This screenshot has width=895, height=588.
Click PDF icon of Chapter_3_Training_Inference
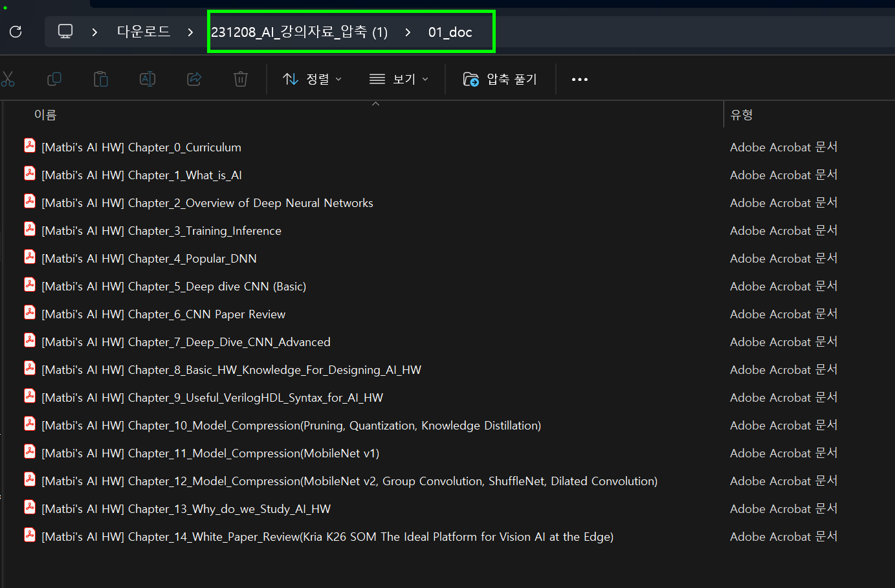click(30, 229)
